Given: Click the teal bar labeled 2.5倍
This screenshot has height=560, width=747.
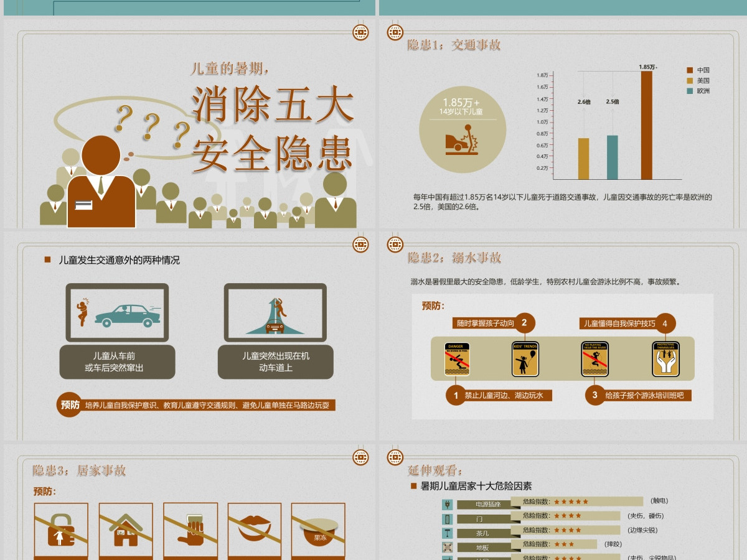Looking at the screenshot, I should coord(613,157).
